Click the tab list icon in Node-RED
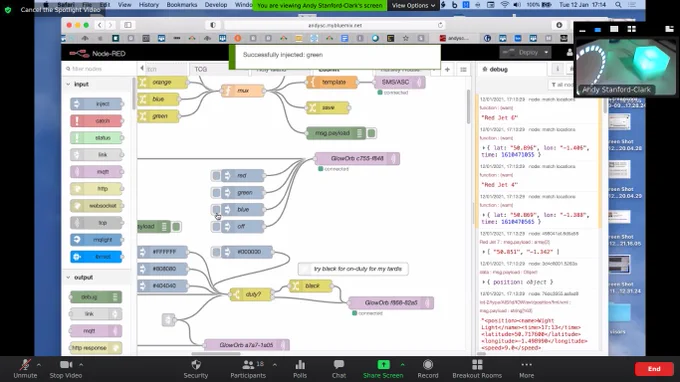Image resolution: width=680 pixels, height=382 pixels. click(x=463, y=69)
